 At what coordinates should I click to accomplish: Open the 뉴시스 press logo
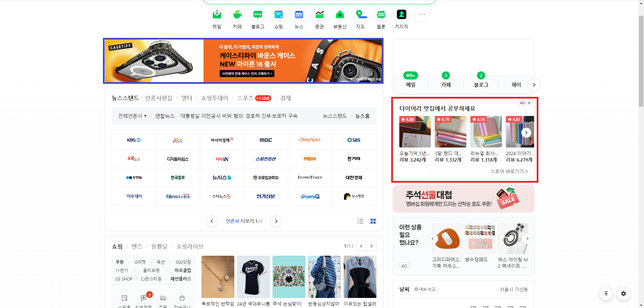tap(222, 178)
